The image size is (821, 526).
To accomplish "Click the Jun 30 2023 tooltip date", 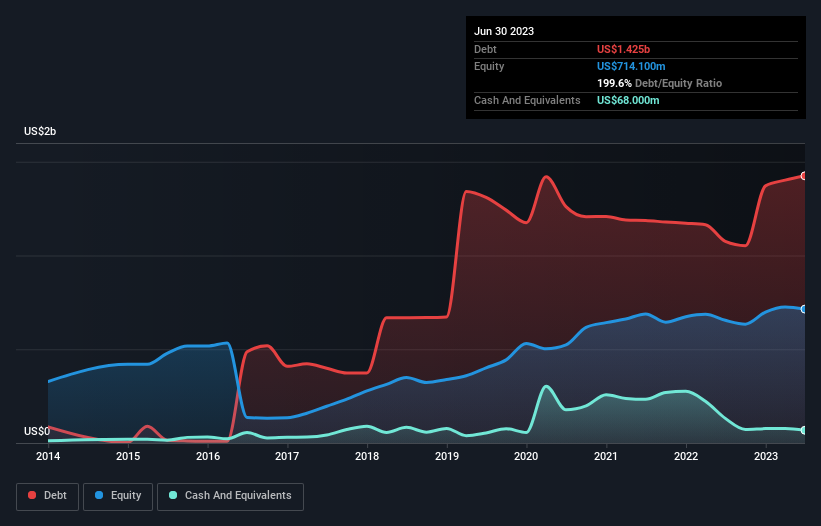I will (x=504, y=31).
